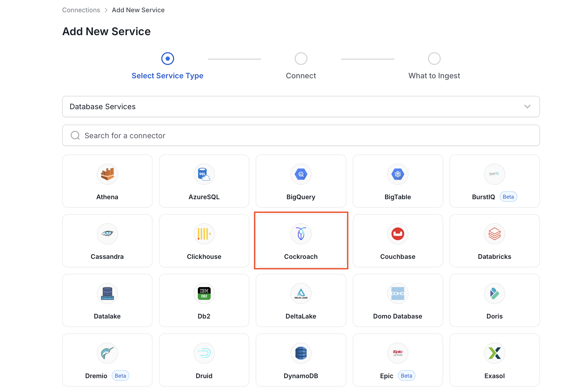Click the Athena label text
The height and width of the screenshot is (392, 577).
[107, 197]
